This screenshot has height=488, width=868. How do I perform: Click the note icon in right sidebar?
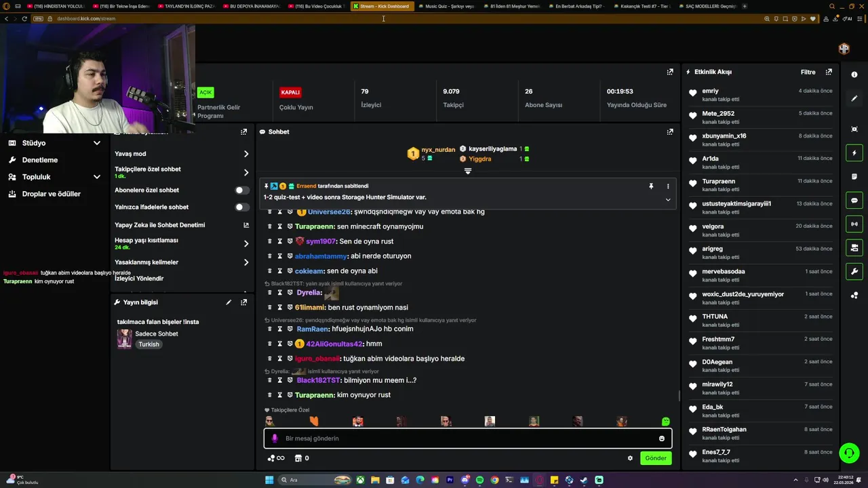pyautogui.click(x=854, y=176)
